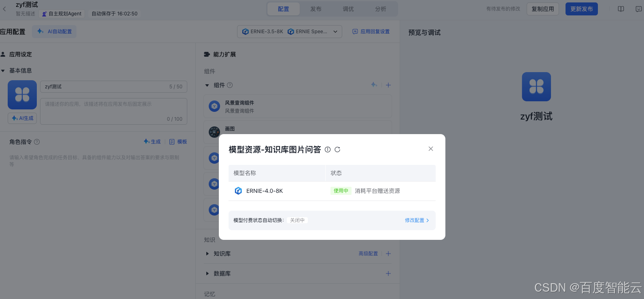
Task: Open the ERNIE-3.5-8K model selector dropdown
Action: pyautogui.click(x=290, y=32)
